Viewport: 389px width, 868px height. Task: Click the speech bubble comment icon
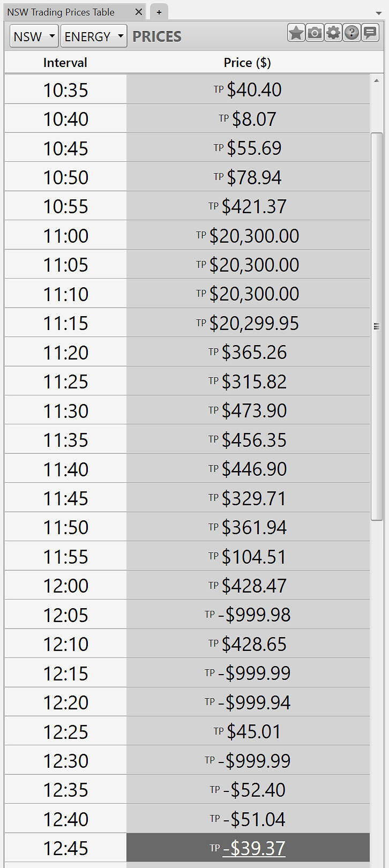(x=370, y=33)
